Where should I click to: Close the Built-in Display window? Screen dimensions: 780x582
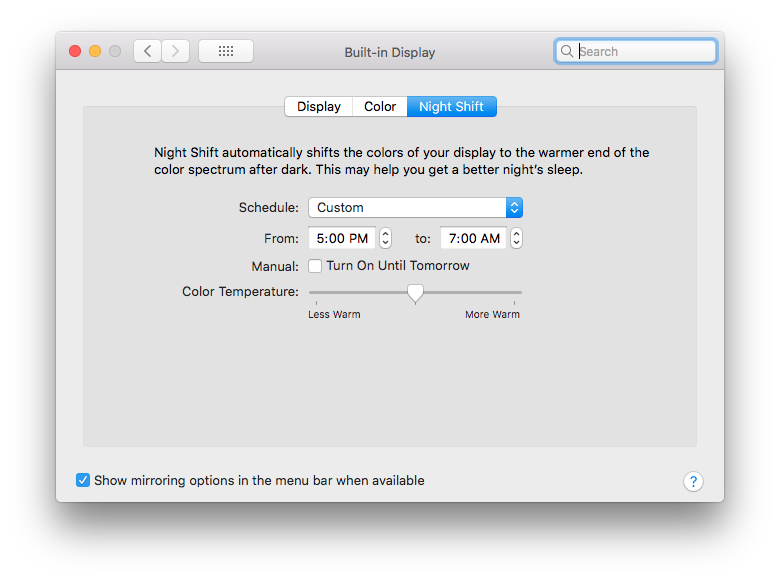tap(75, 51)
